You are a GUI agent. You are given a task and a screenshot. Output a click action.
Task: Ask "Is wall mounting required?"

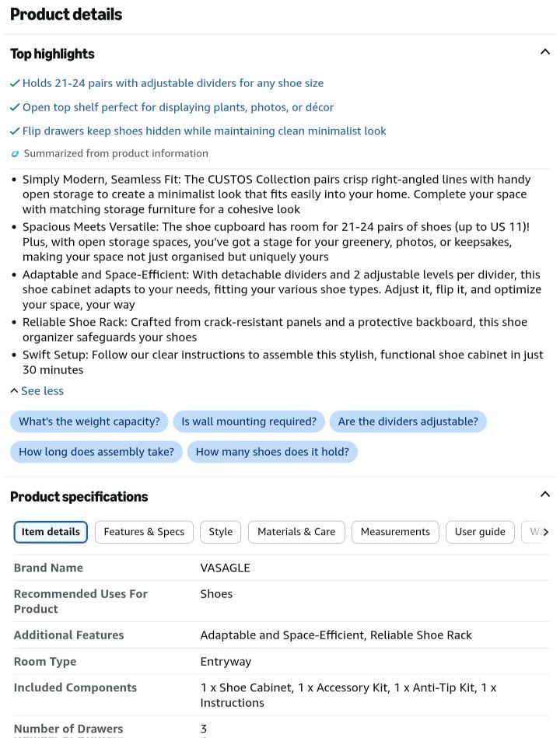coord(249,421)
